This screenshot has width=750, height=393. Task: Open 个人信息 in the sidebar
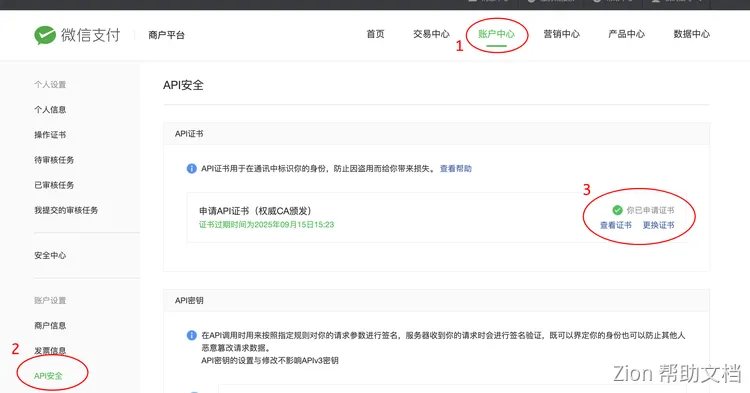click(50, 109)
